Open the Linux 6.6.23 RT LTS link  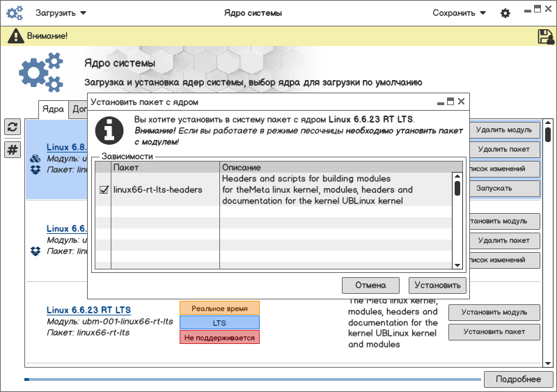(88, 310)
